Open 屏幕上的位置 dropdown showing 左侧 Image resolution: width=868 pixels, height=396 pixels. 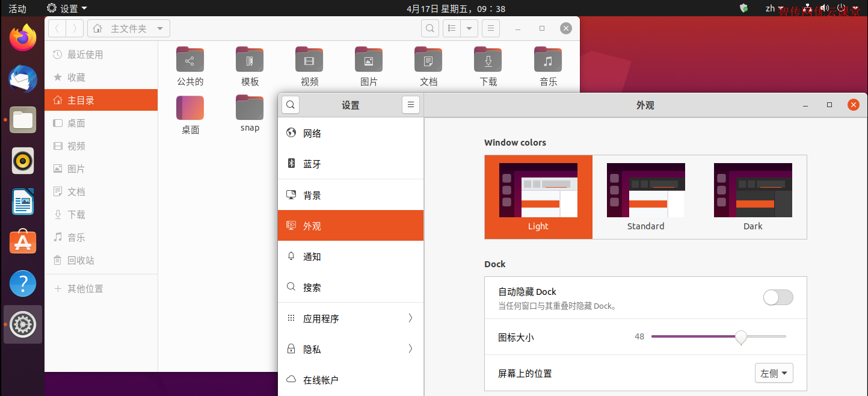pos(774,373)
